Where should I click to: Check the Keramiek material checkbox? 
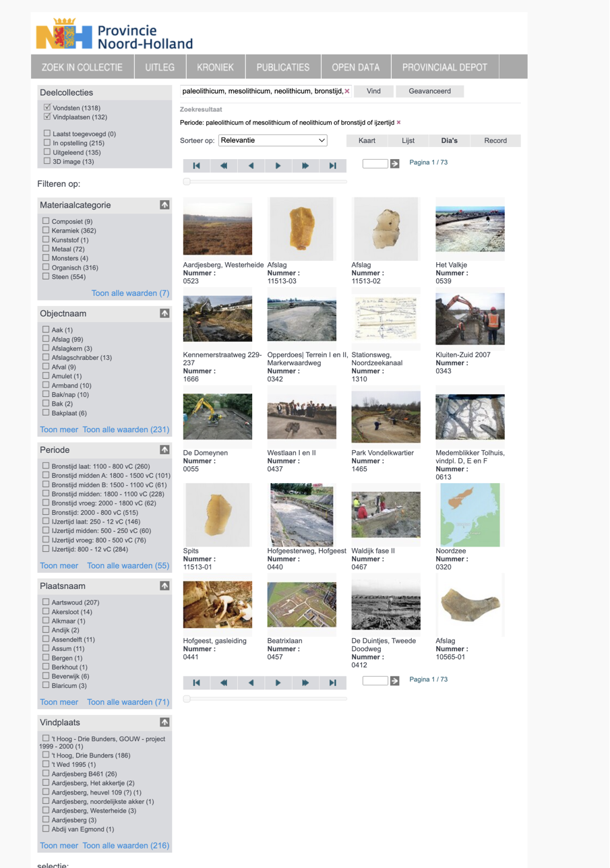coord(46,230)
